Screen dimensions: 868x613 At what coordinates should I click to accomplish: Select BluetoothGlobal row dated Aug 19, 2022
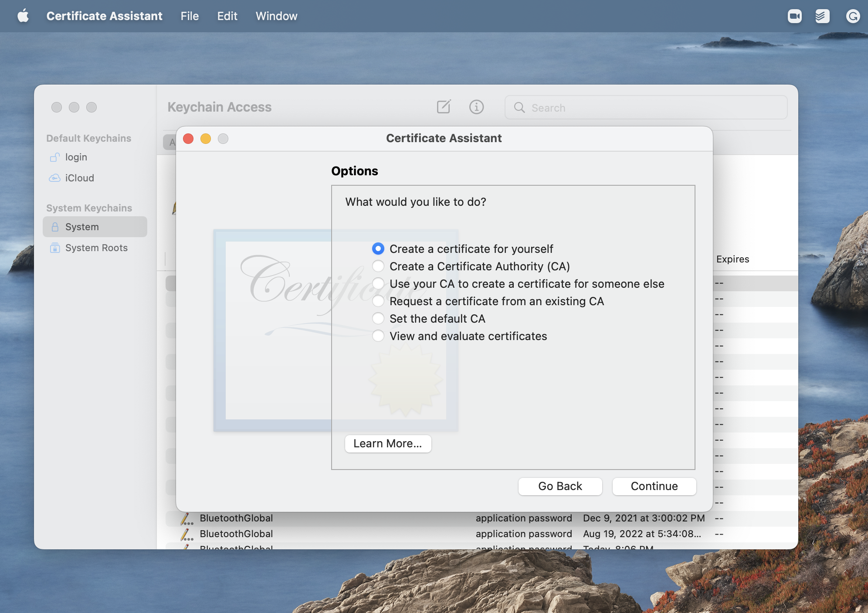(481, 534)
